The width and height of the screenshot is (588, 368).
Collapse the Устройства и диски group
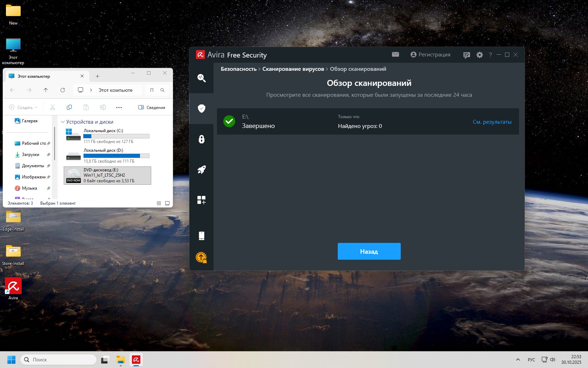point(63,122)
